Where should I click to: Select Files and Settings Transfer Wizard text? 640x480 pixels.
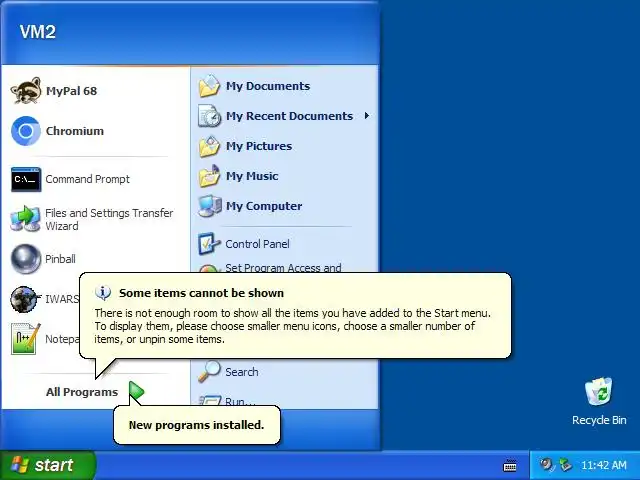pyautogui.click(x=109, y=220)
